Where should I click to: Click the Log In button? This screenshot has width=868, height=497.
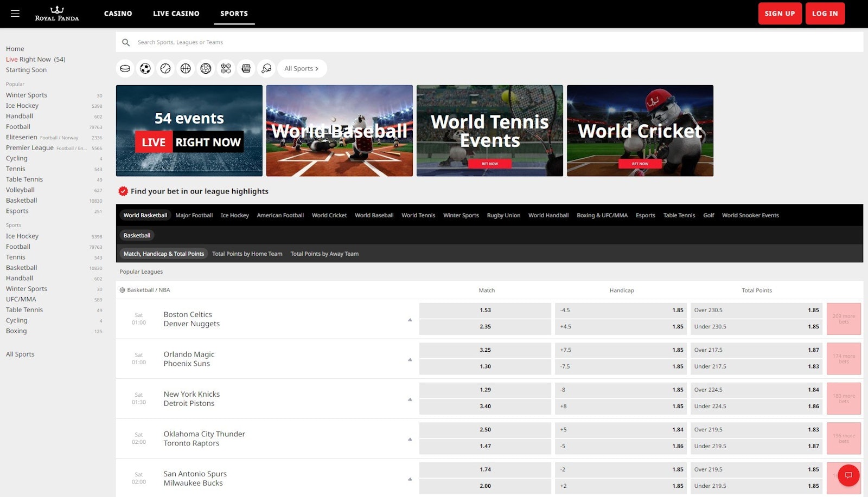pyautogui.click(x=825, y=14)
